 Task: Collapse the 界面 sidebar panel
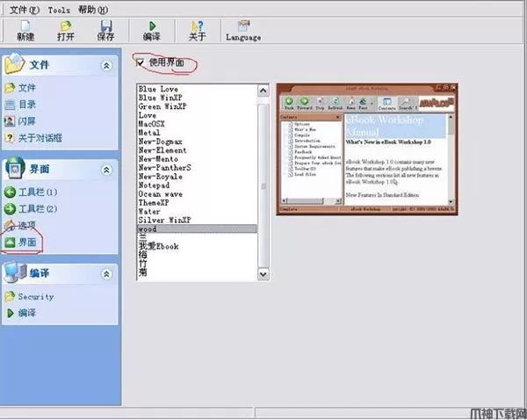click(x=106, y=168)
